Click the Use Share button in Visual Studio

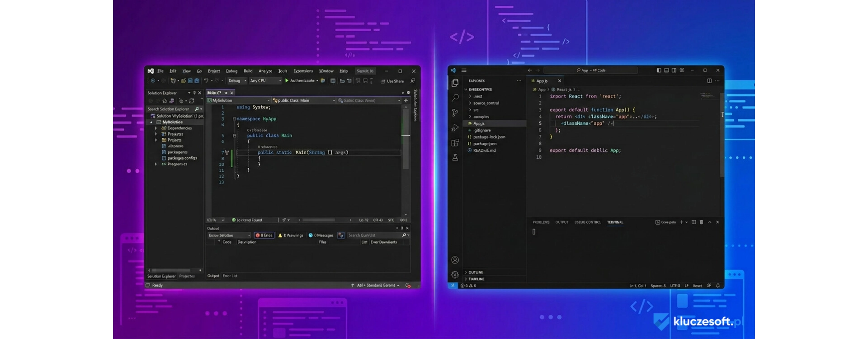click(x=392, y=81)
